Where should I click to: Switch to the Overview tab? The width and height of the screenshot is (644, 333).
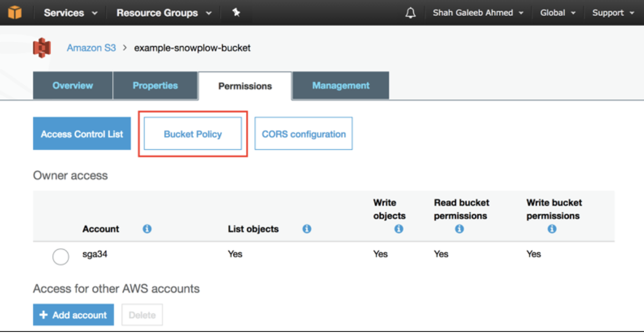(73, 85)
